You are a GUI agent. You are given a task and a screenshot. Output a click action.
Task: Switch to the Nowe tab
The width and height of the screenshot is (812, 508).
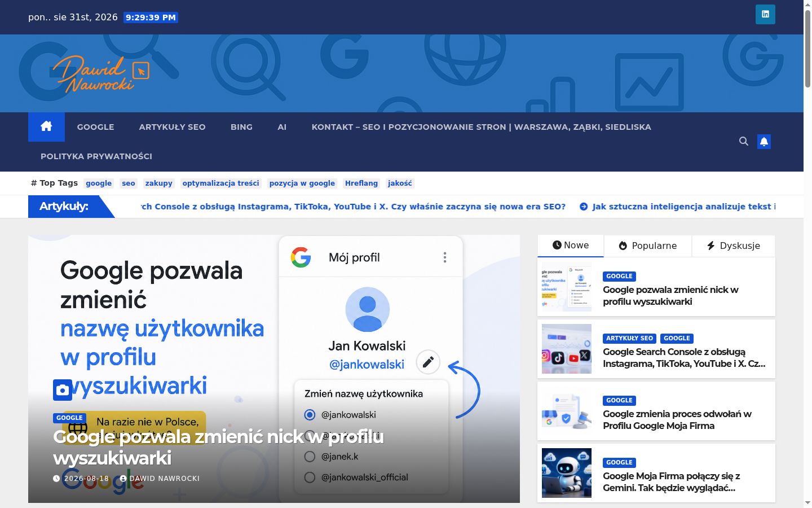click(x=571, y=246)
